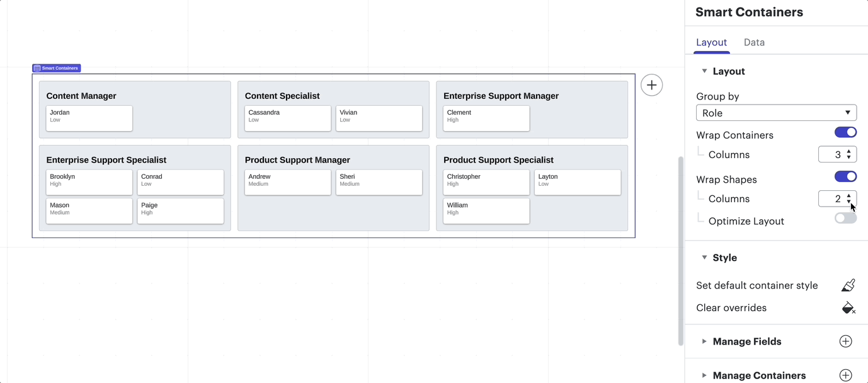The height and width of the screenshot is (383, 868).
Task: Expand the Manage Fields section
Action: point(704,341)
